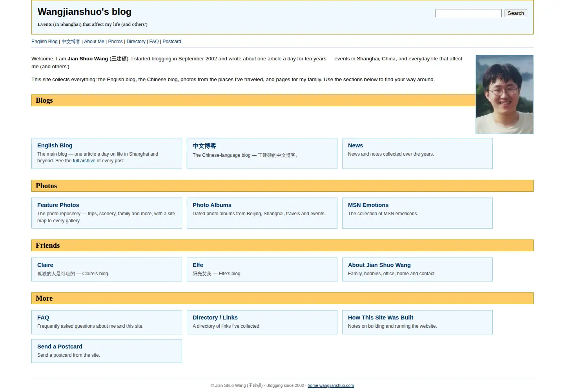Click the text "News and notes collected over the years."
The height and width of the screenshot is (392, 565).
391,154
